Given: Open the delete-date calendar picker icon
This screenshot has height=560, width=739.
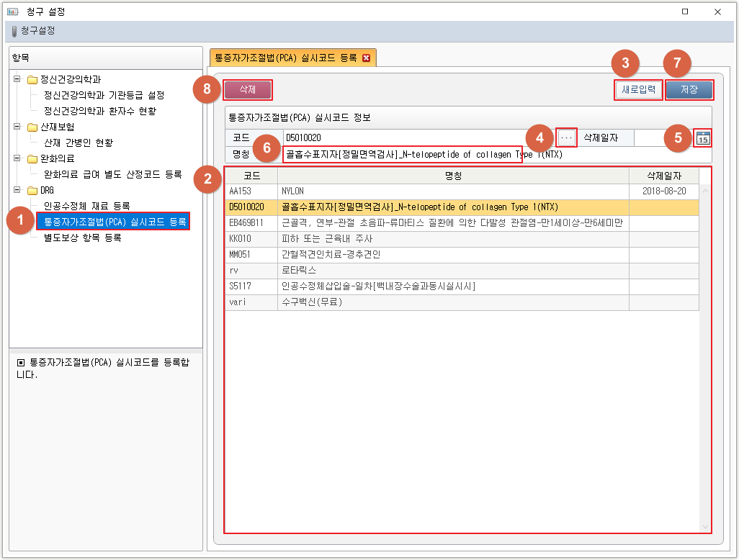Looking at the screenshot, I should click(703, 138).
